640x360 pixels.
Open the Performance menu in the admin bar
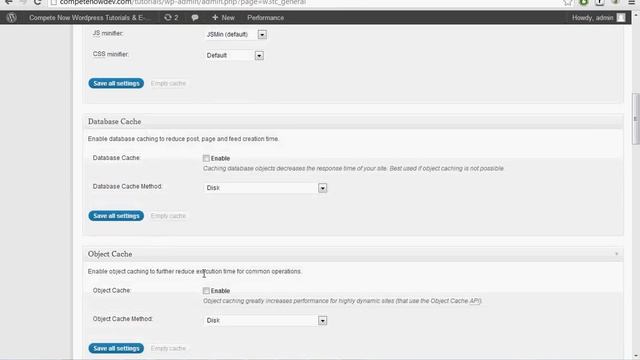265,18
